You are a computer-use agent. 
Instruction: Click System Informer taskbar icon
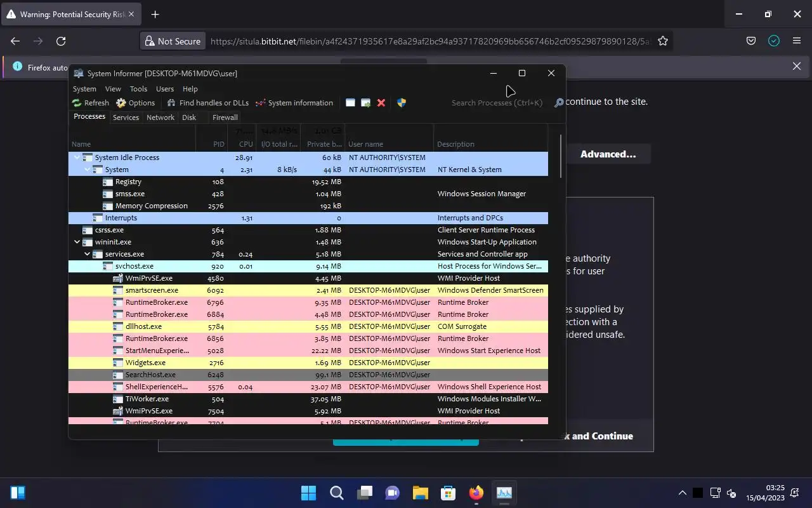click(504, 493)
